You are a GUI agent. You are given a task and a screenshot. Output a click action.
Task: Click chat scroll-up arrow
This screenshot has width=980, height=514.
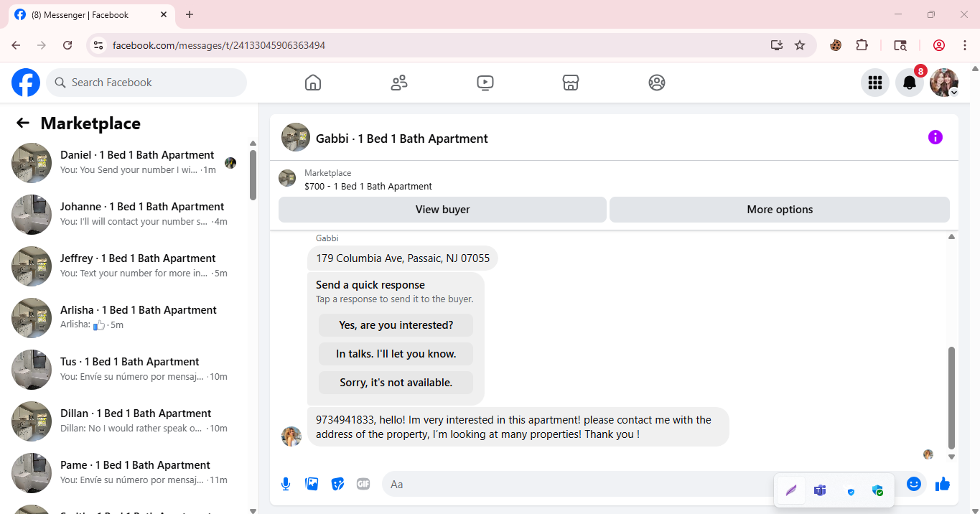(x=952, y=236)
